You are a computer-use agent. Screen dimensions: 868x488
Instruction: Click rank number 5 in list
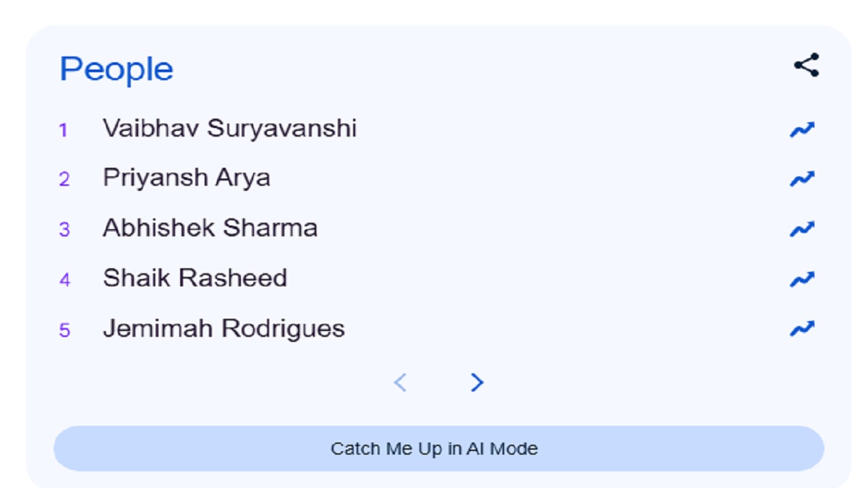tap(64, 330)
